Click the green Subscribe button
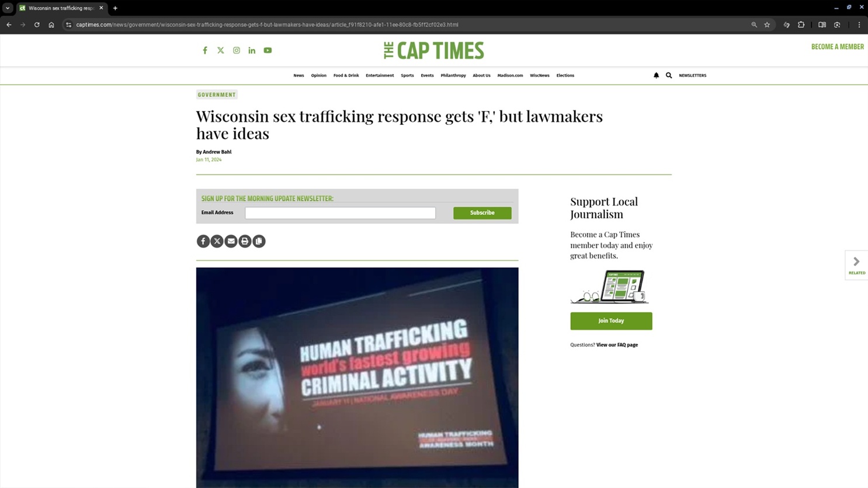Image resolution: width=868 pixels, height=488 pixels. point(482,213)
